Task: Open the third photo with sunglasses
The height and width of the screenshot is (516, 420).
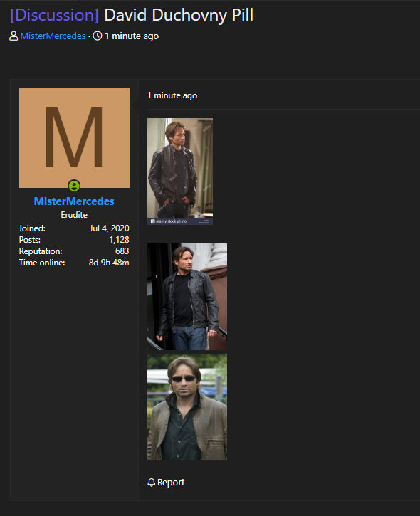Action: pyautogui.click(x=187, y=407)
